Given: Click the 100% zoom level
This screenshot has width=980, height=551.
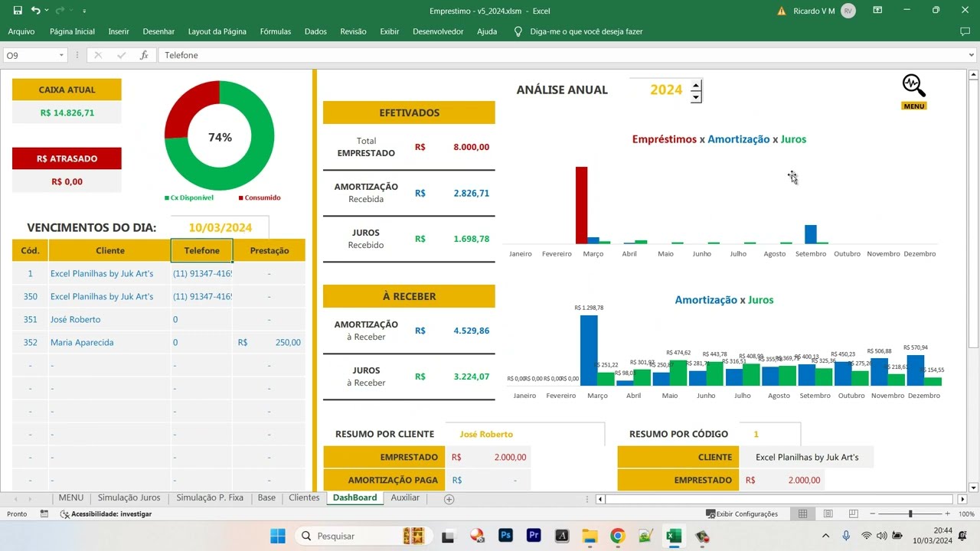Looking at the screenshot, I should point(966,514).
